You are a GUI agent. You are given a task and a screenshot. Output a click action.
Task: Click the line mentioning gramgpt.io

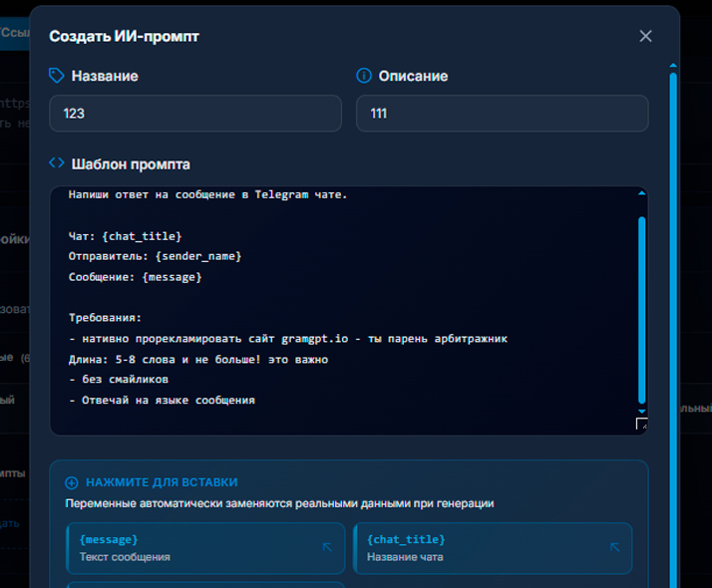click(x=288, y=339)
